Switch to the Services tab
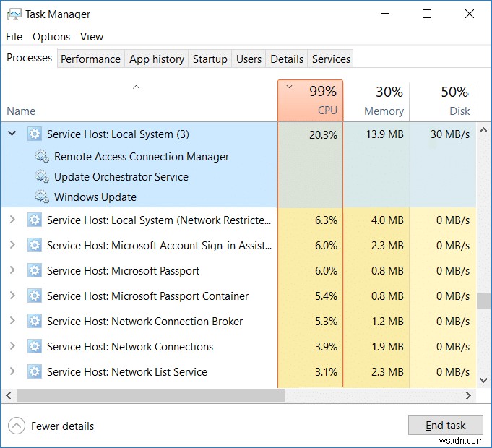The image size is (492, 448). 331,59
